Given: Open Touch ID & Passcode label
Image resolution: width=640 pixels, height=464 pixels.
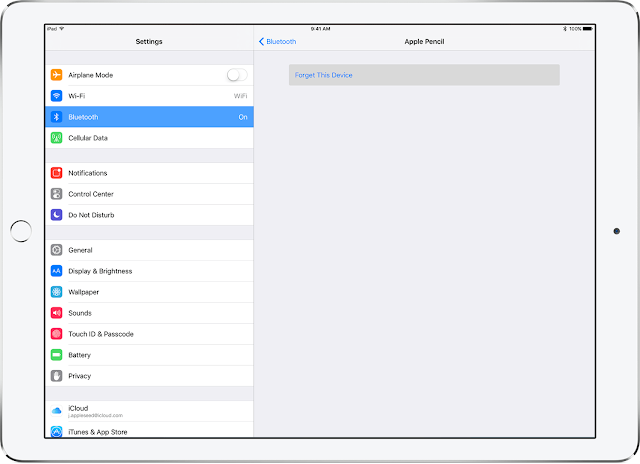Looking at the screenshot, I should [101, 334].
